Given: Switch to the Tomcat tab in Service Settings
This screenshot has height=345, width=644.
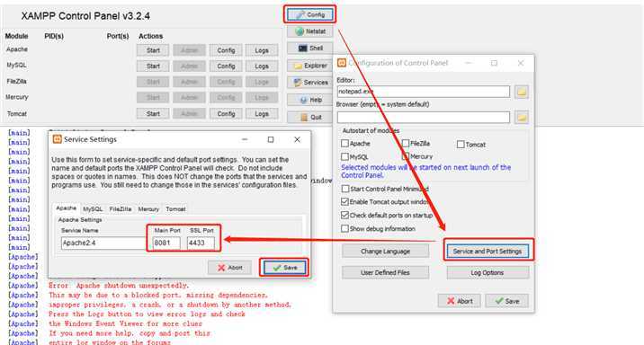Looking at the screenshot, I should 175,209.
